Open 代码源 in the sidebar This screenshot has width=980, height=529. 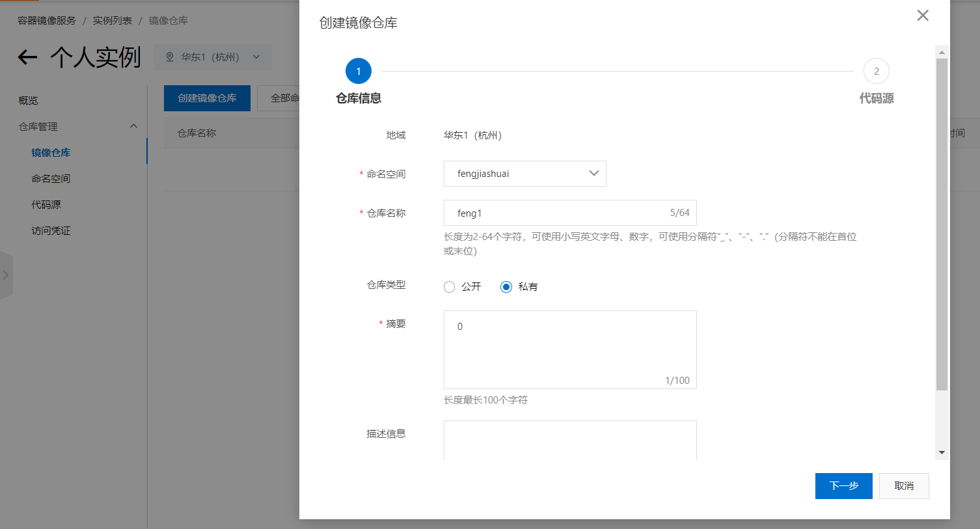[46, 204]
